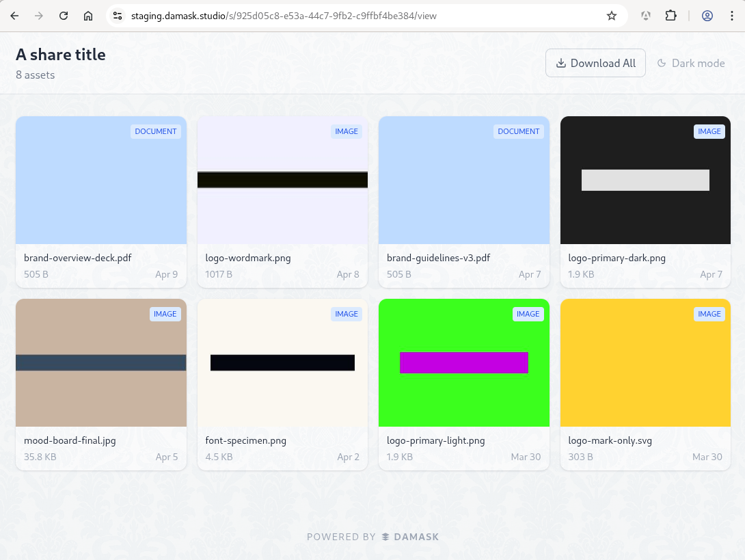Open brand-guidelines-v3.pdf thumbnail

click(464, 180)
